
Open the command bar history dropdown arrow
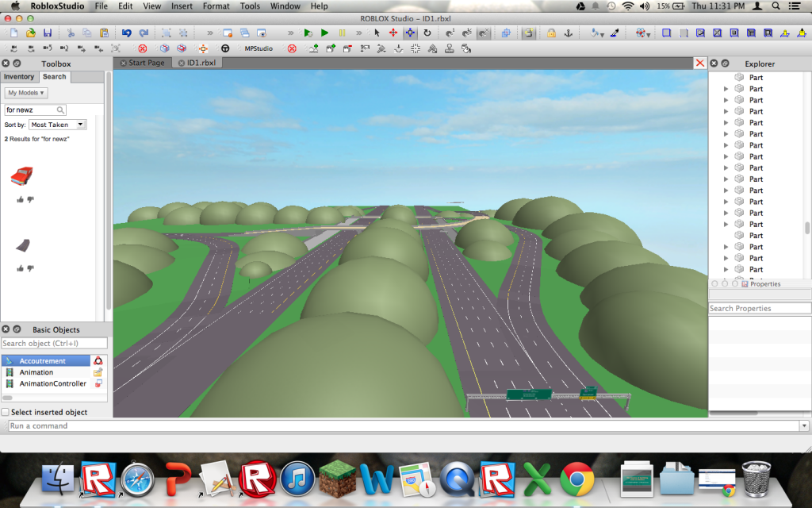click(x=804, y=425)
